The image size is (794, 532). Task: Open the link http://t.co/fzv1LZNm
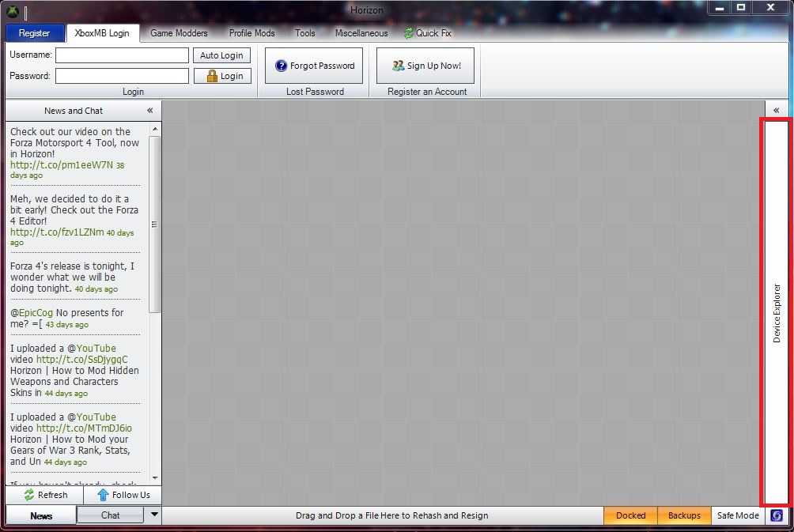point(57,232)
